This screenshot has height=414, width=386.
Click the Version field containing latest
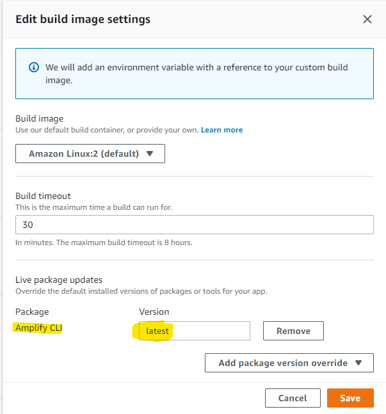[194, 331]
